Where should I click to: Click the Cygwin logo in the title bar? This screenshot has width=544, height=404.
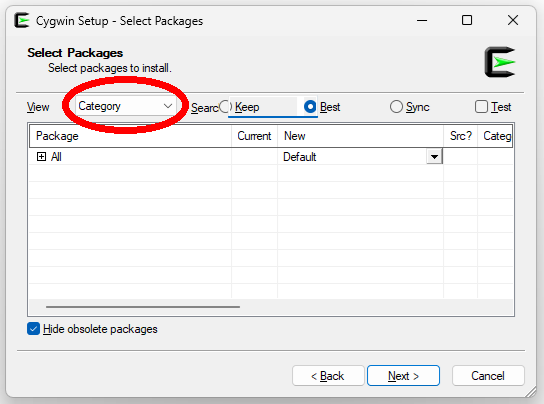(x=22, y=20)
